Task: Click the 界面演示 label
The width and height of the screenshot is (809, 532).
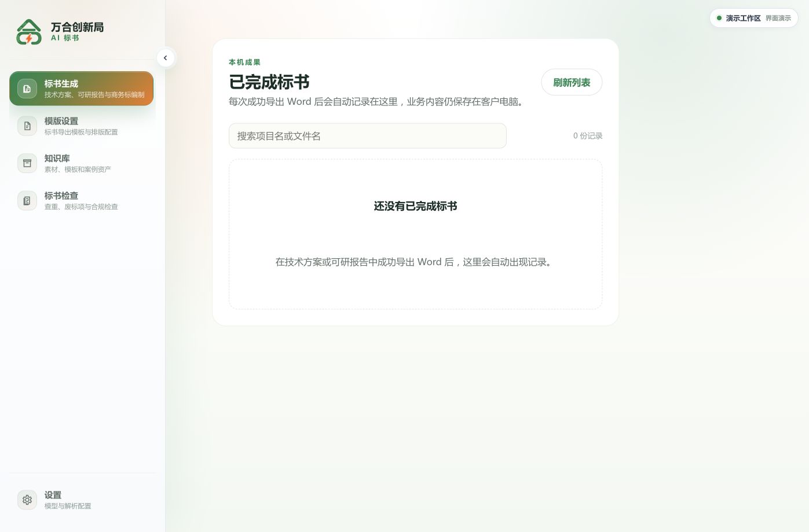Action: [778, 19]
